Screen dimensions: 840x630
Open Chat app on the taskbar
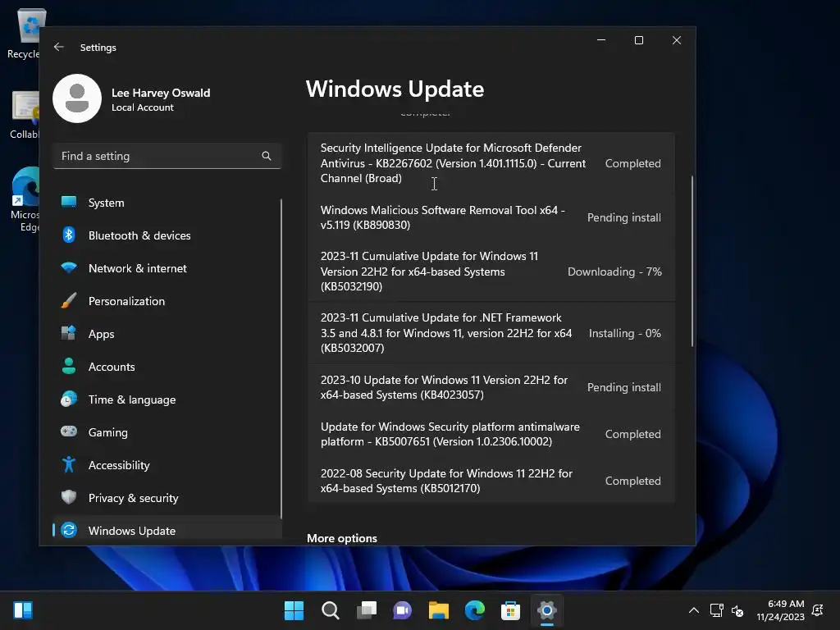[x=402, y=610]
